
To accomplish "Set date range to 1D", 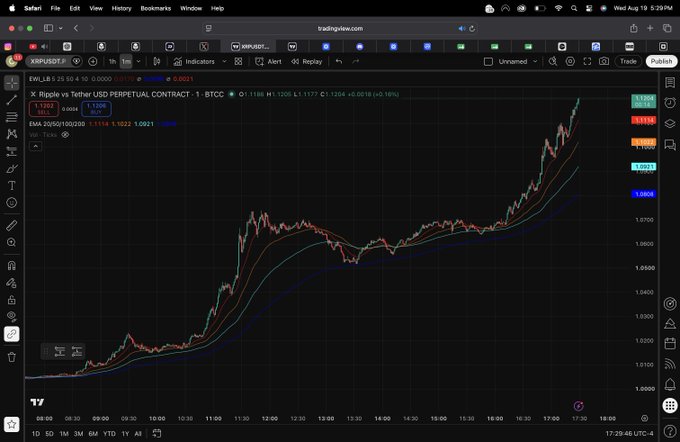I will click(36, 433).
